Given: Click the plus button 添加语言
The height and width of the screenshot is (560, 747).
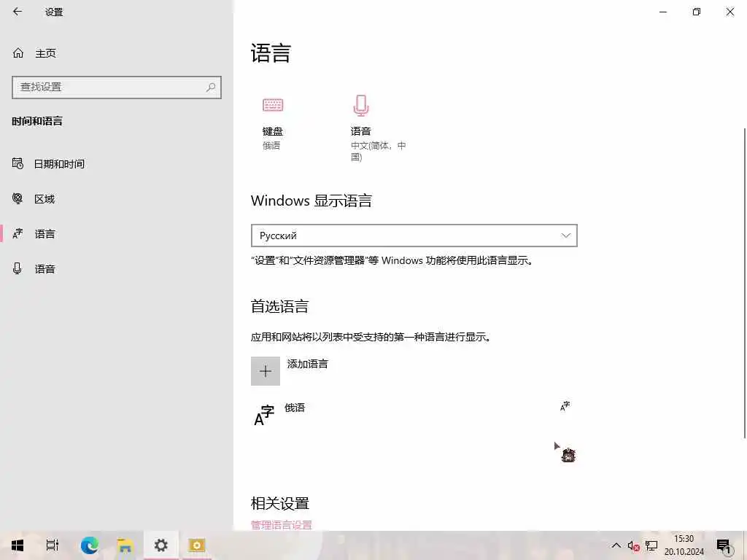Looking at the screenshot, I should pos(266,371).
